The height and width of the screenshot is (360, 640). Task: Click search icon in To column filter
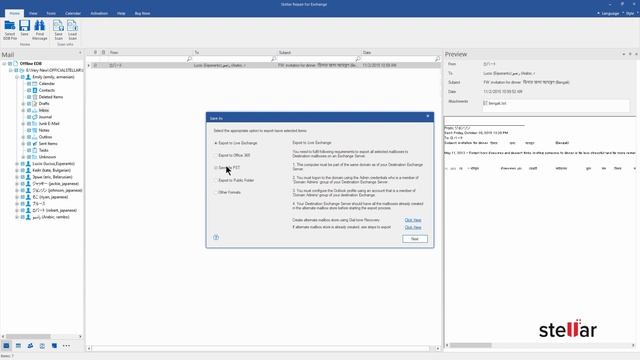point(273,59)
